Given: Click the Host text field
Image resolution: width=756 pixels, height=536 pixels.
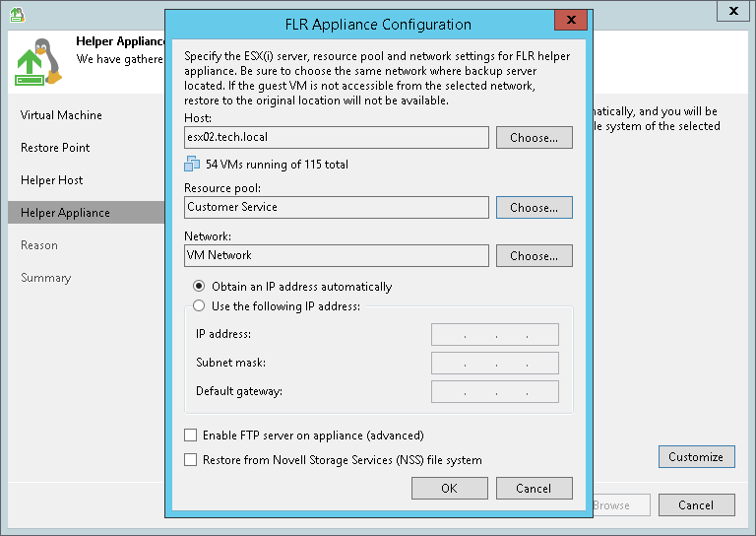Looking at the screenshot, I should pyautogui.click(x=337, y=138).
